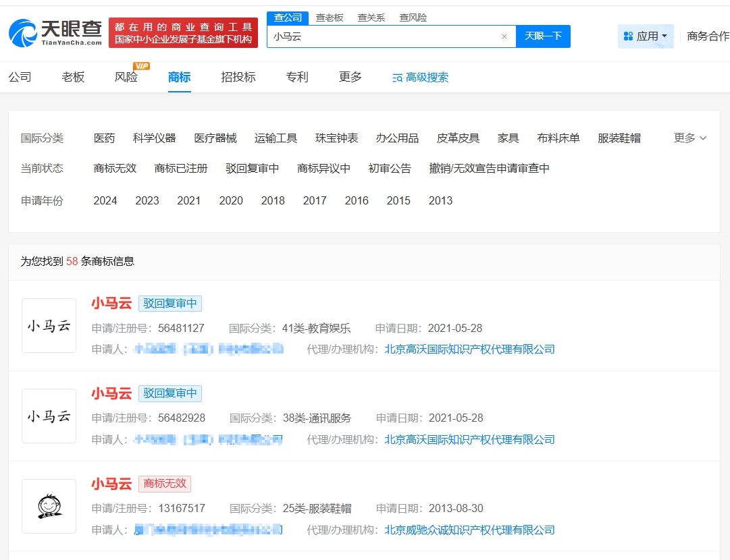Open the 应用 dropdown menu
Image resolution: width=730 pixels, height=560 pixels.
point(646,36)
